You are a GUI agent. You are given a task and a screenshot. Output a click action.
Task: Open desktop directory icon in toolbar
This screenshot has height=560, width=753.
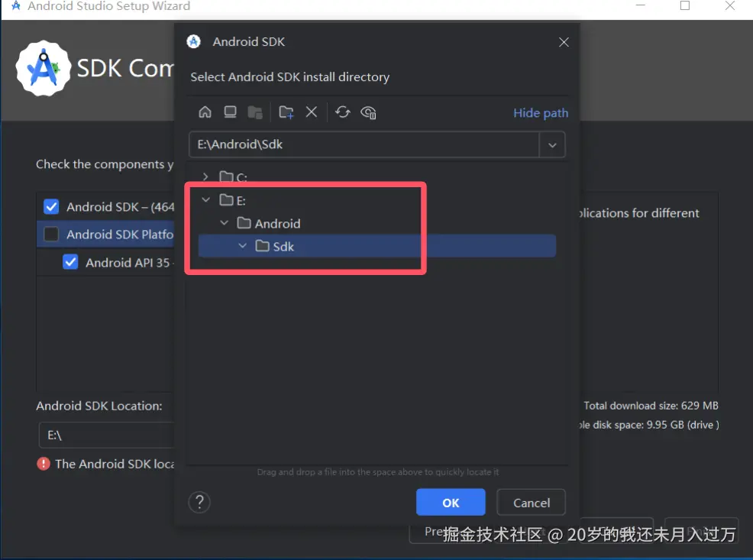pyautogui.click(x=230, y=112)
